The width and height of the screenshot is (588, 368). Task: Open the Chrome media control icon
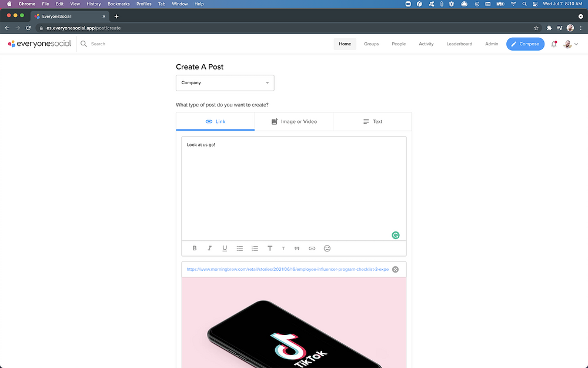pyautogui.click(x=560, y=28)
